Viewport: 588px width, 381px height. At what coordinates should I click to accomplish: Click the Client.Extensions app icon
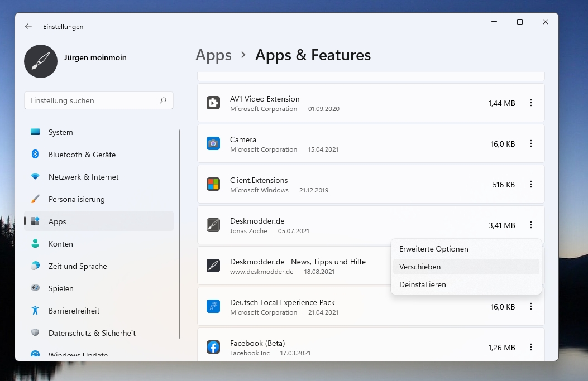click(x=213, y=184)
